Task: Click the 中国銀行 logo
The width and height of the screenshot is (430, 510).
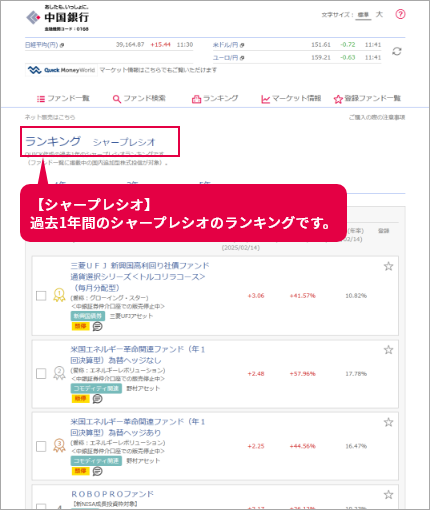Action: (x=57, y=18)
